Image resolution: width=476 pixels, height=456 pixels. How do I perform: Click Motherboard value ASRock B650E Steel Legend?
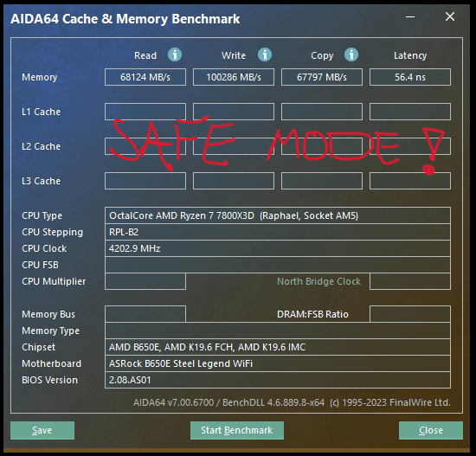[278, 363]
